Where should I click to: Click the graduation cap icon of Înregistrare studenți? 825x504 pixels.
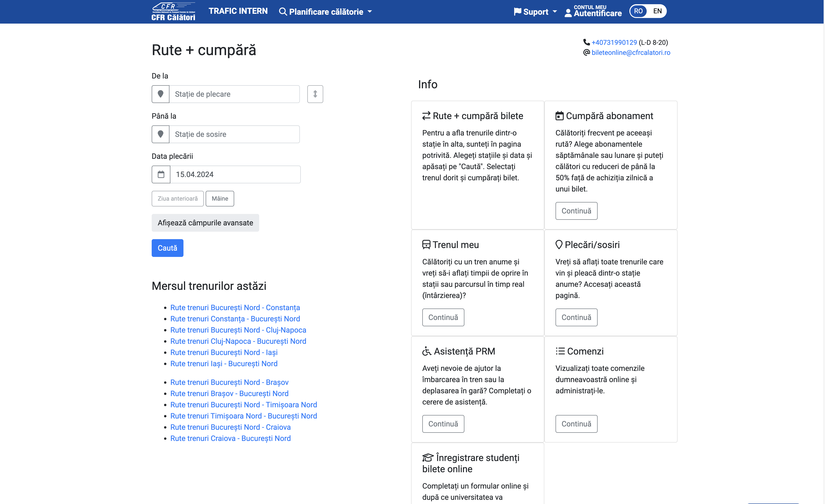click(428, 458)
